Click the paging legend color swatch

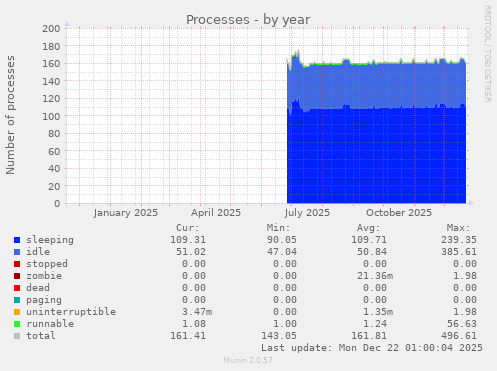[x=17, y=300]
